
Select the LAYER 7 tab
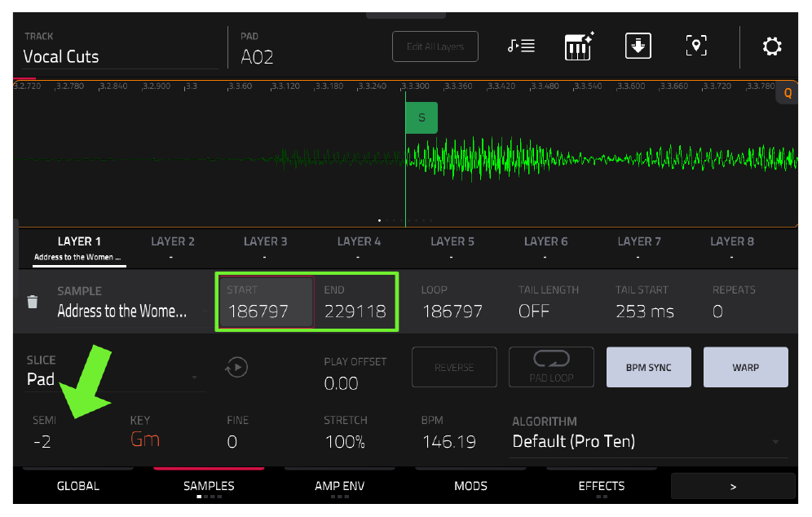tap(638, 249)
